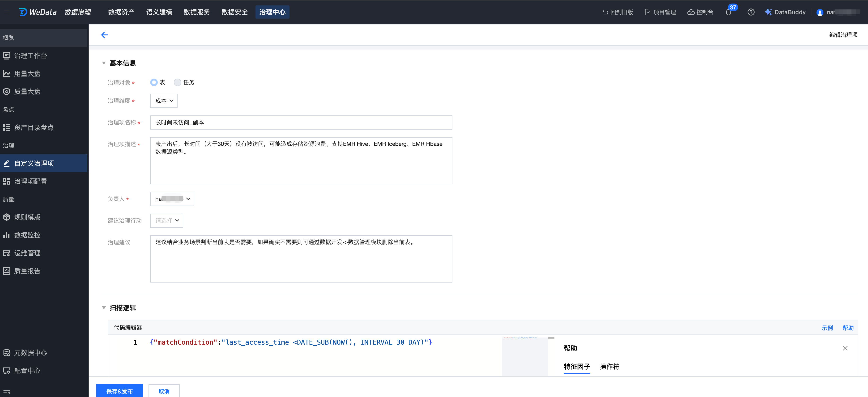Open 质量大盘 in the sidebar
Screen dimensions: 868x397
coord(27,91)
